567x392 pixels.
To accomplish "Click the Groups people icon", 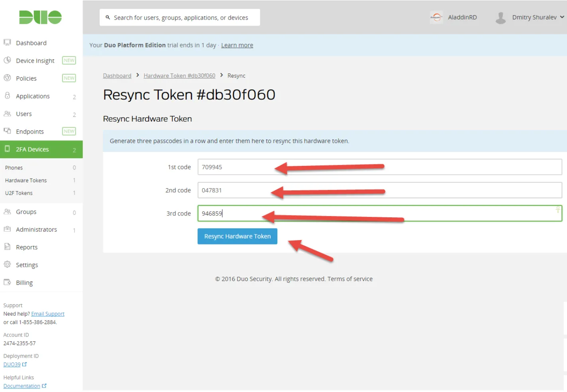I will 7,212.
